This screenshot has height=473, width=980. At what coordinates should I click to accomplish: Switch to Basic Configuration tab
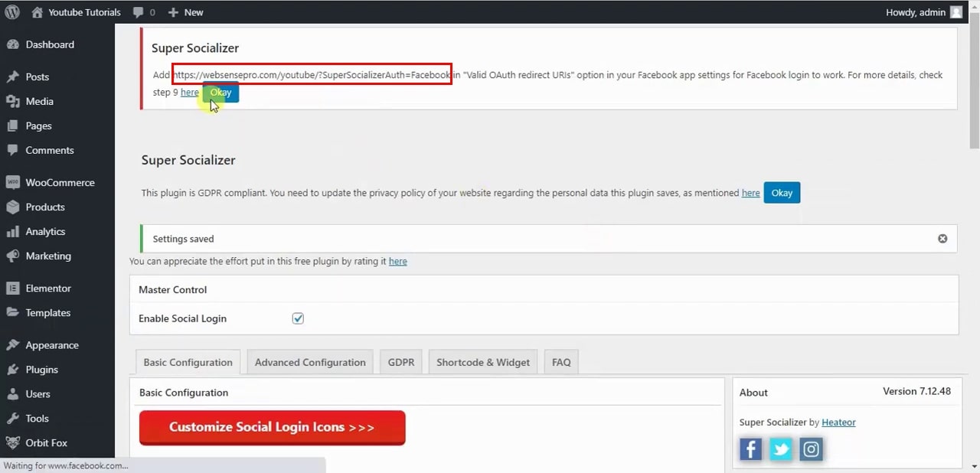tap(188, 362)
